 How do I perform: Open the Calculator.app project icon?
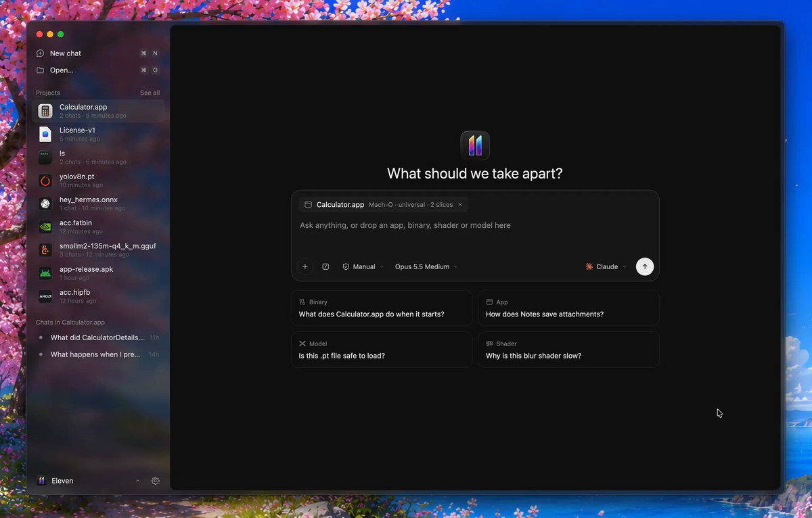click(x=45, y=111)
